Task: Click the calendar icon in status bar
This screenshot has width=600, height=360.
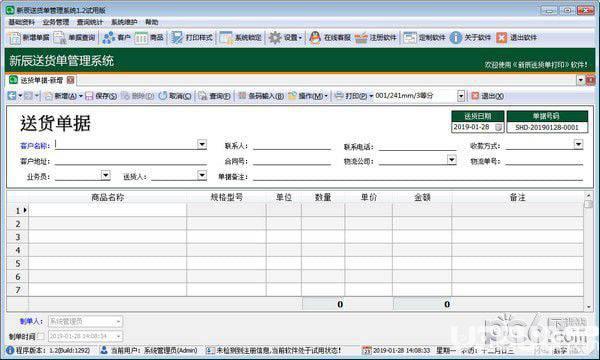Action: (367, 350)
